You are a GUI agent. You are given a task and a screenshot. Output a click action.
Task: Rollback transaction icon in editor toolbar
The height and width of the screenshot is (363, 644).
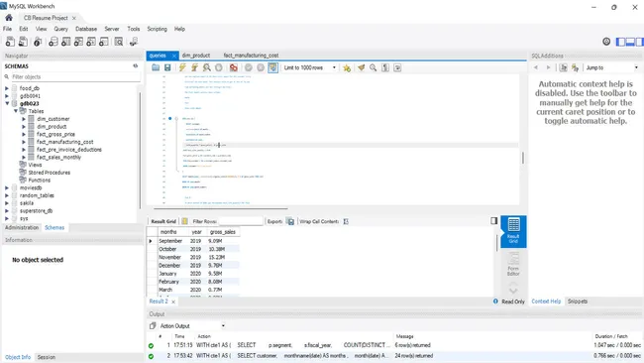point(261,67)
